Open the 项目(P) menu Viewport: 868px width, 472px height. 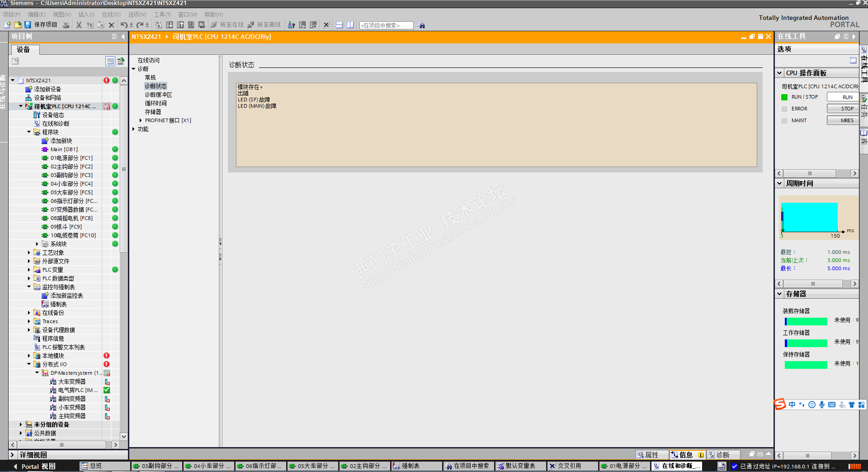tap(12, 14)
